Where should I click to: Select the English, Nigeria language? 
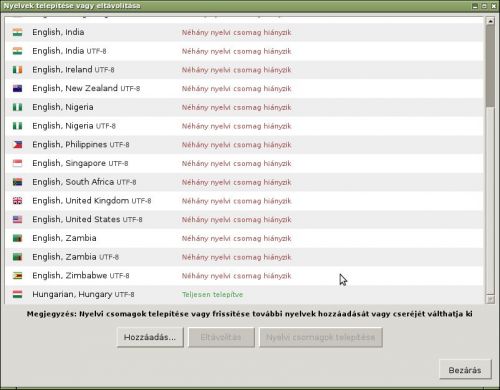244,107
